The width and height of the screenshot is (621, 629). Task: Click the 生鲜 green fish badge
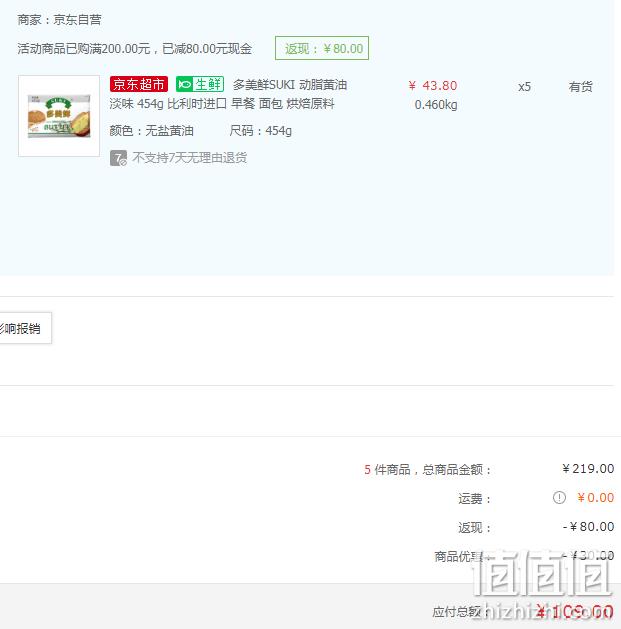pos(200,84)
